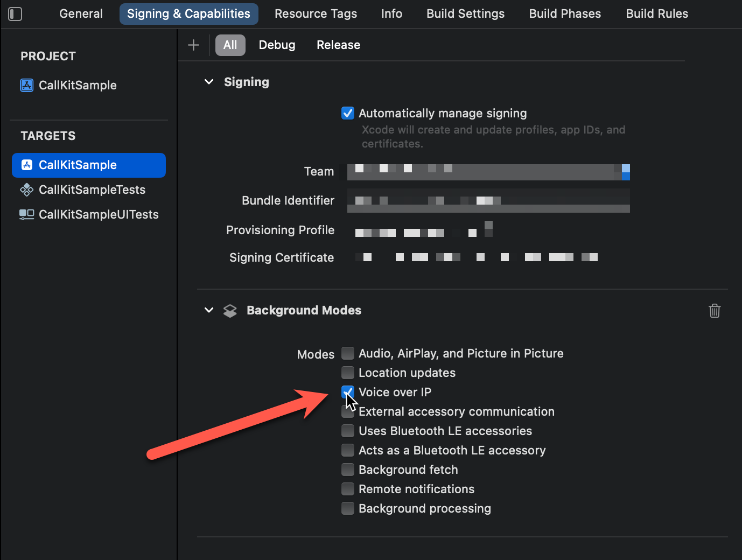Select the Debug configuration filter
This screenshot has height=560, width=742.
click(x=277, y=45)
